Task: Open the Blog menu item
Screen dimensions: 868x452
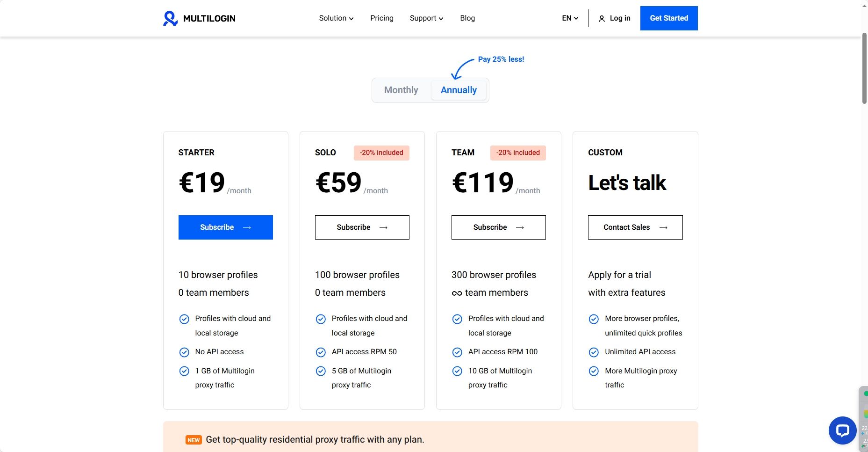Action: (x=467, y=18)
